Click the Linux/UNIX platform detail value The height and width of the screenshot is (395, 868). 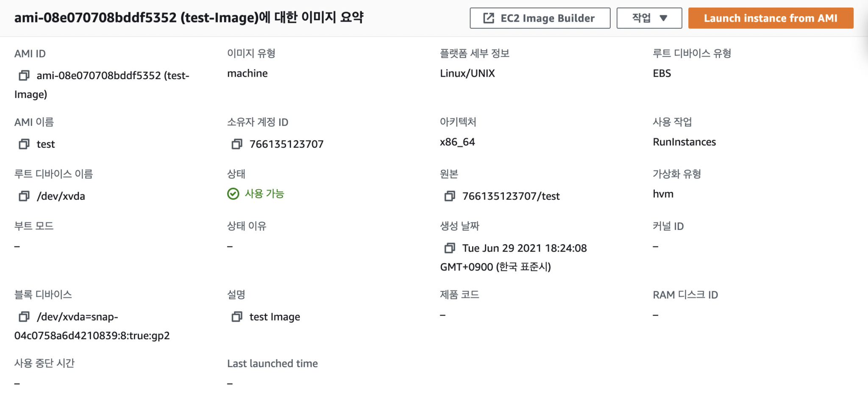(x=467, y=73)
